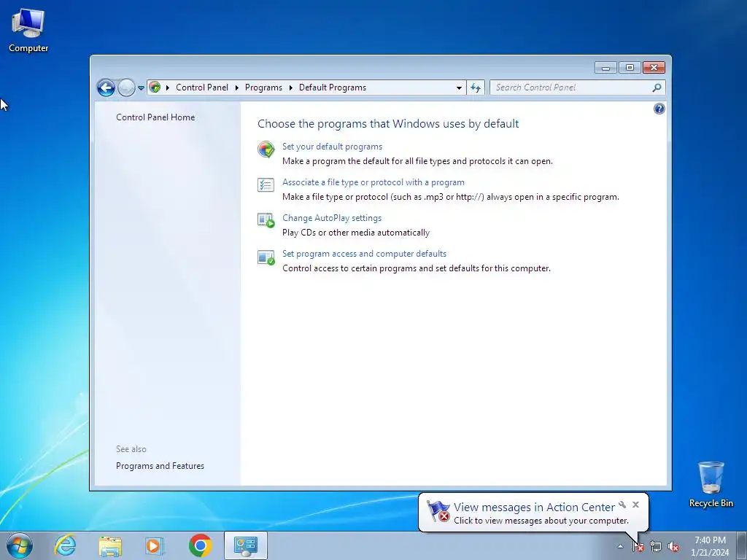Open the Computer desktop icon
The height and width of the screenshot is (560, 747).
[x=28, y=31]
